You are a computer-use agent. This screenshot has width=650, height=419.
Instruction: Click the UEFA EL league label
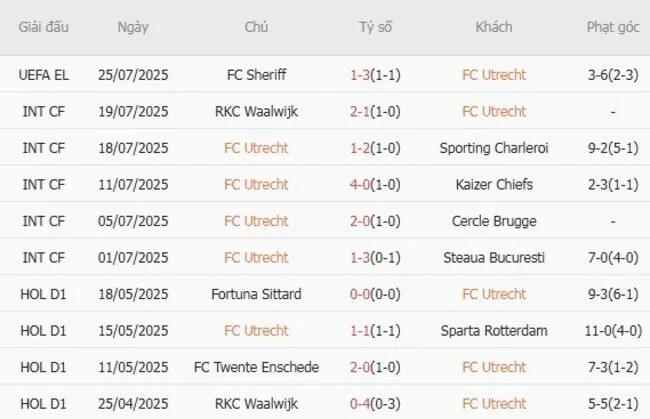44,75
